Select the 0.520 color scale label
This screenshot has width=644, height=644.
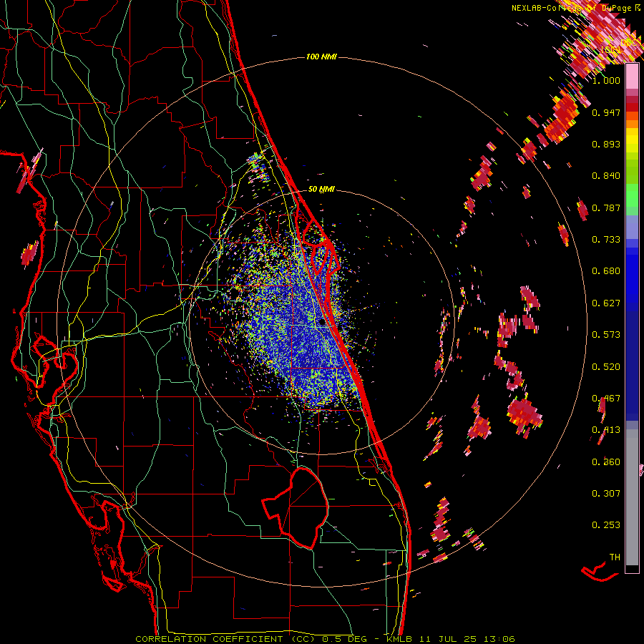pyautogui.click(x=606, y=367)
